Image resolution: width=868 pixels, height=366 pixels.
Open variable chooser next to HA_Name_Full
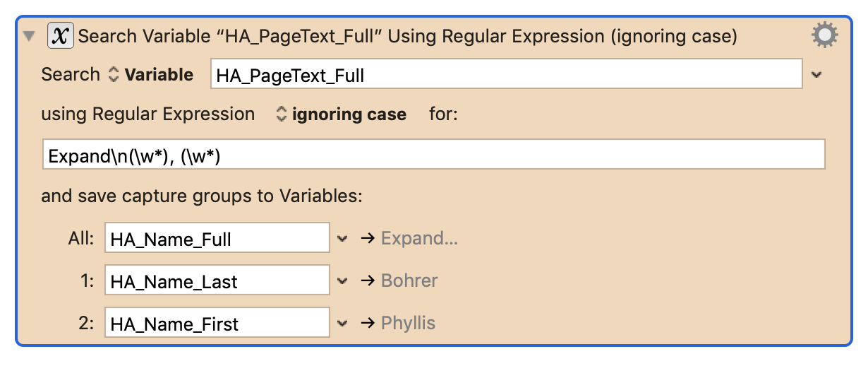pyautogui.click(x=343, y=239)
